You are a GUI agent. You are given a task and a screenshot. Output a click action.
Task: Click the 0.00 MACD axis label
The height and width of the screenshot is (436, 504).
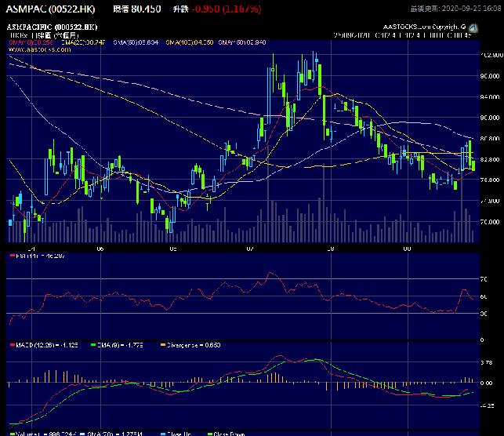click(x=486, y=383)
